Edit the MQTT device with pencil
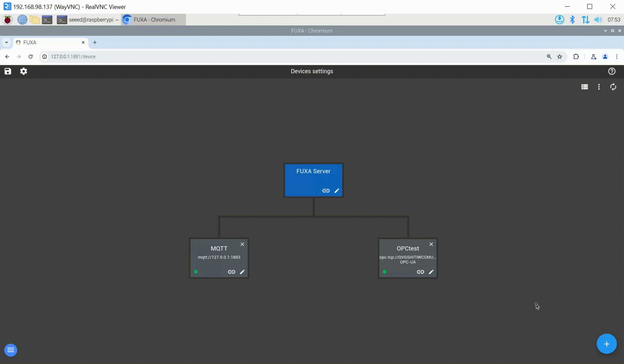This screenshot has height=364, width=624. pos(242,272)
